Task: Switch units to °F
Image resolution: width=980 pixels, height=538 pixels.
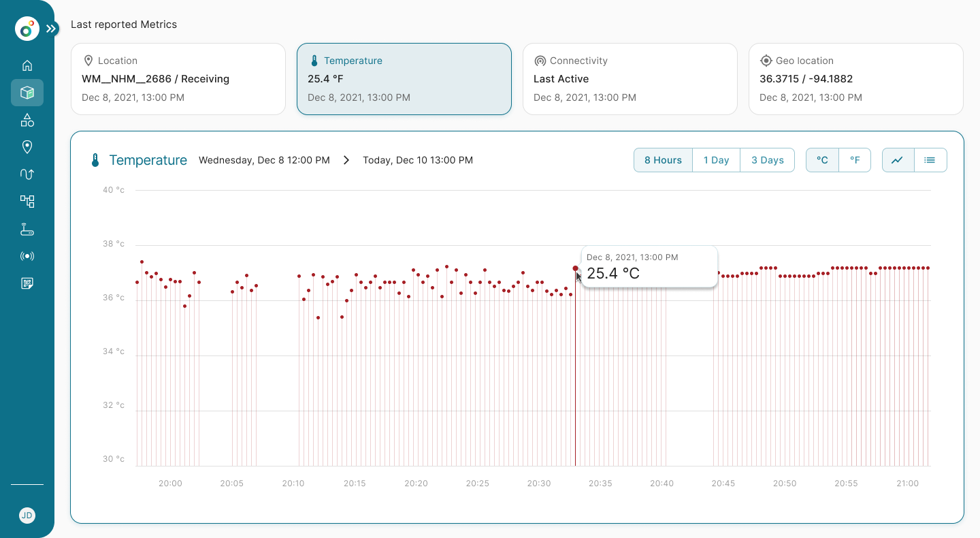Action: pyautogui.click(x=855, y=160)
